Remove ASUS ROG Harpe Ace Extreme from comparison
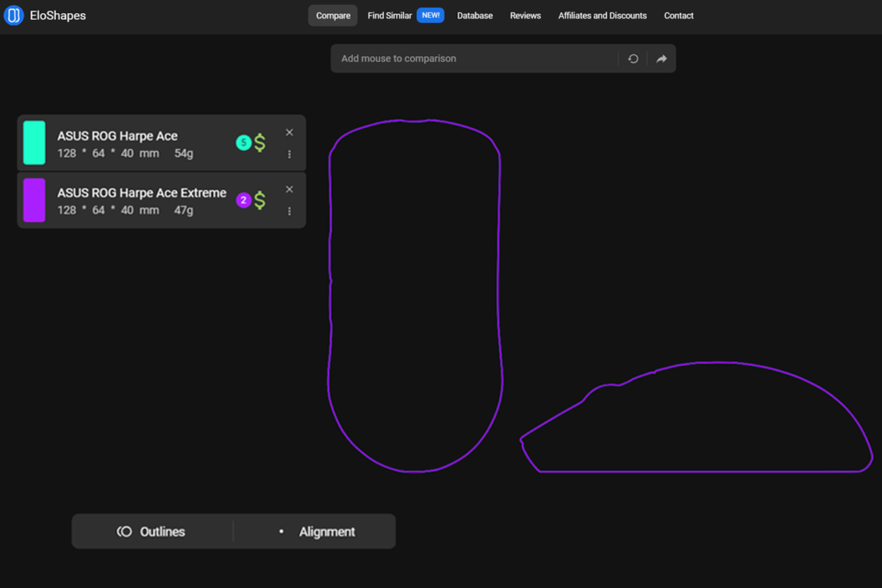The image size is (882, 588). coord(289,190)
